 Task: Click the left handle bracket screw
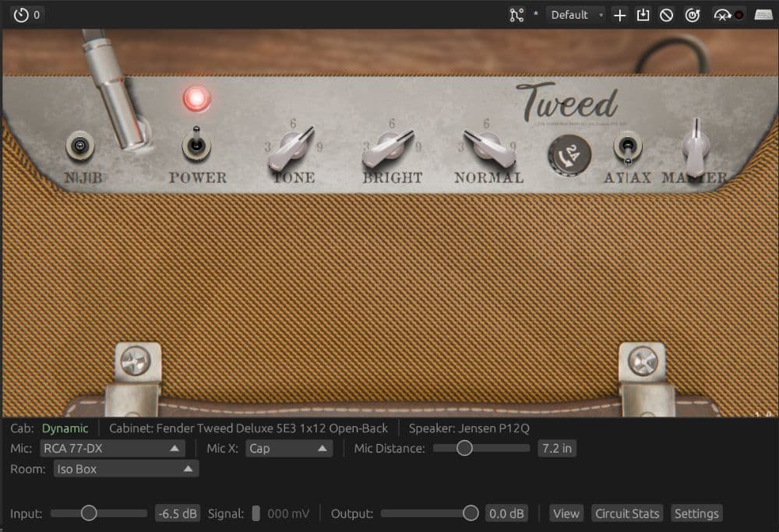(136, 361)
